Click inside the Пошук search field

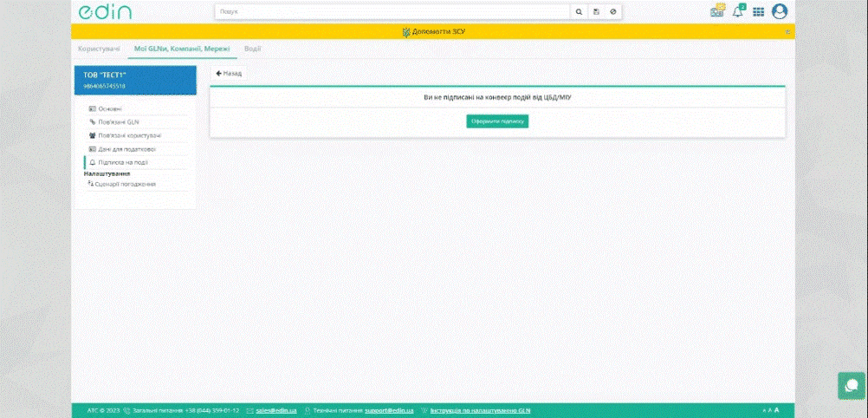click(392, 11)
